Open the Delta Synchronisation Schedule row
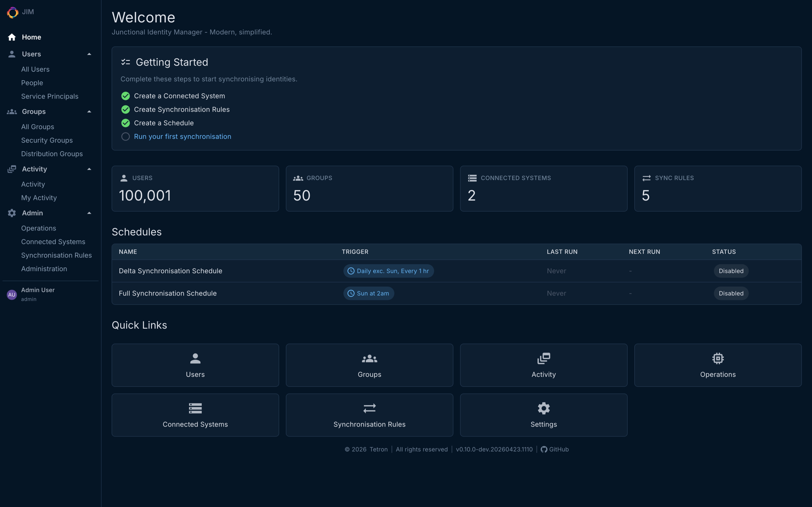The width and height of the screenshot is (812, 507). (170, 271)
